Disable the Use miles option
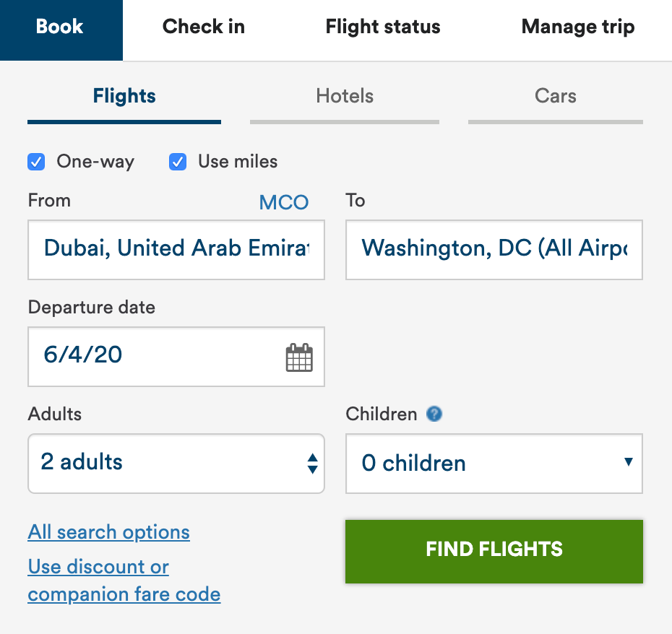Image resolution: width=672 pixels, height=634 pixels. coord(178,162)
